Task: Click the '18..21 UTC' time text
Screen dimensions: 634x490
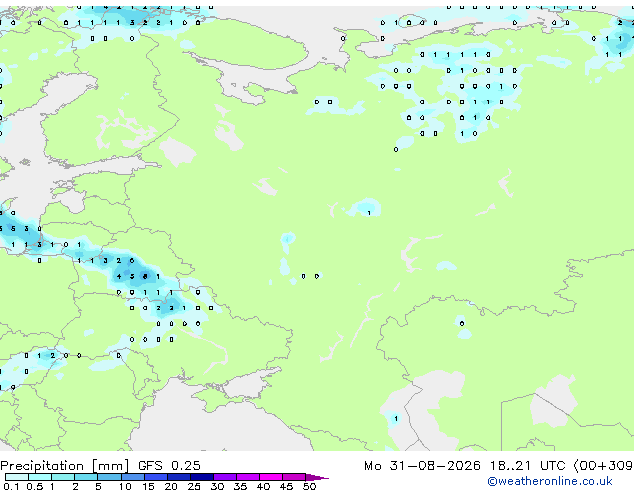Action: pos(527,466)
